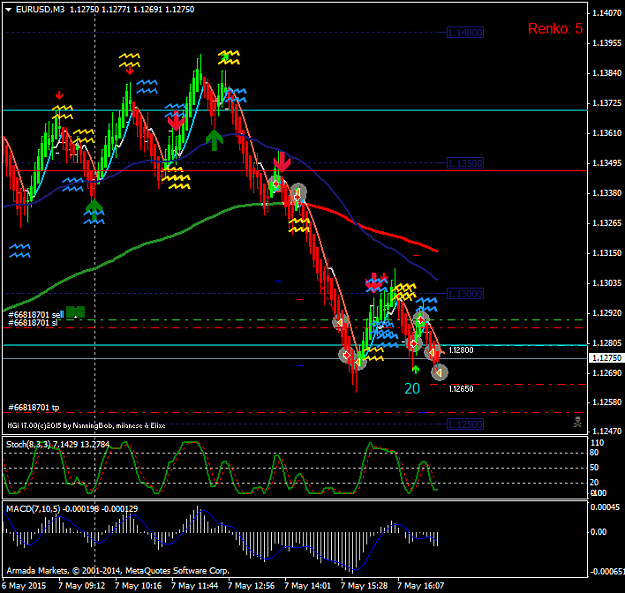Select the 1.13500 round-number level label
The width and height of the screenshot is (625, 593).
[x=465, y=163]
